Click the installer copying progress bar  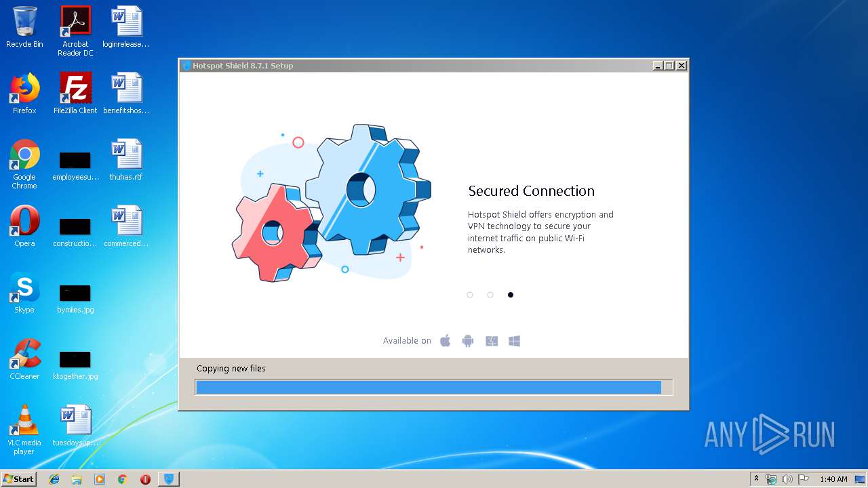[434, 387]
